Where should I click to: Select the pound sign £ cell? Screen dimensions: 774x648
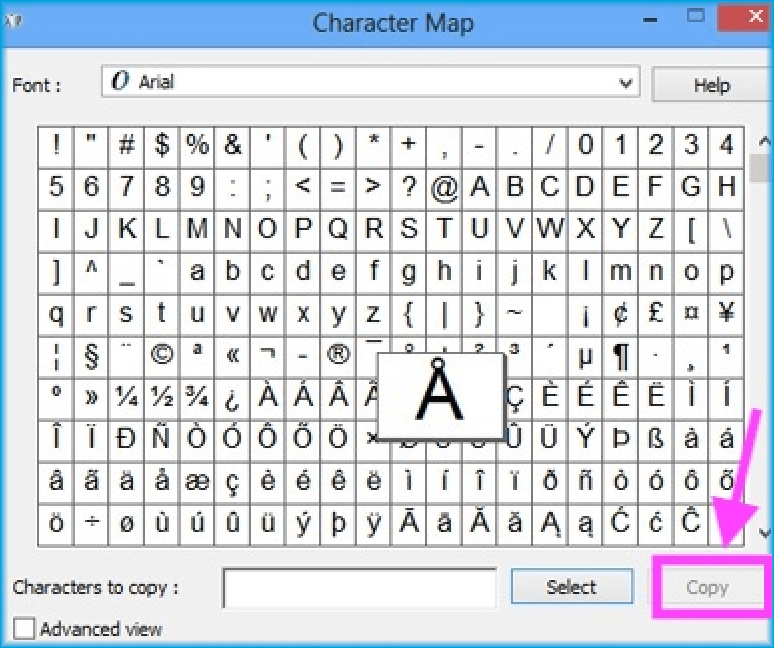click(x=656, y=315)
